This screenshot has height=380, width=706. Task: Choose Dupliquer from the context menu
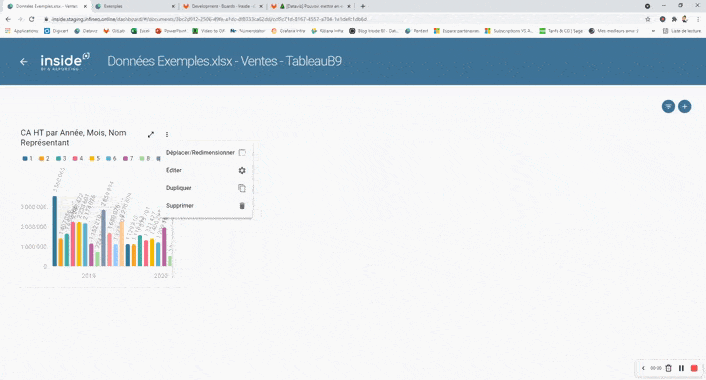[x=179, y=188]
